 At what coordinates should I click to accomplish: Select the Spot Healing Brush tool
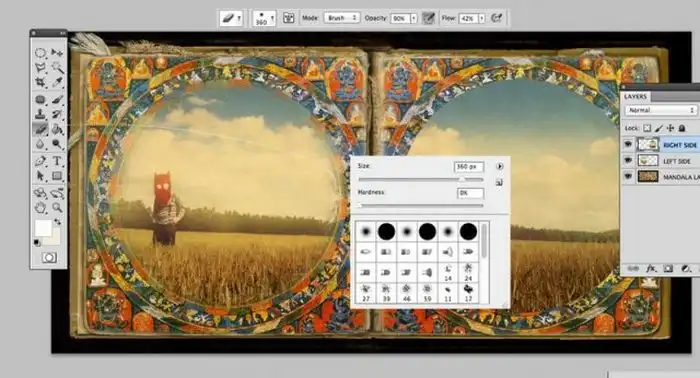coord(40,100)
